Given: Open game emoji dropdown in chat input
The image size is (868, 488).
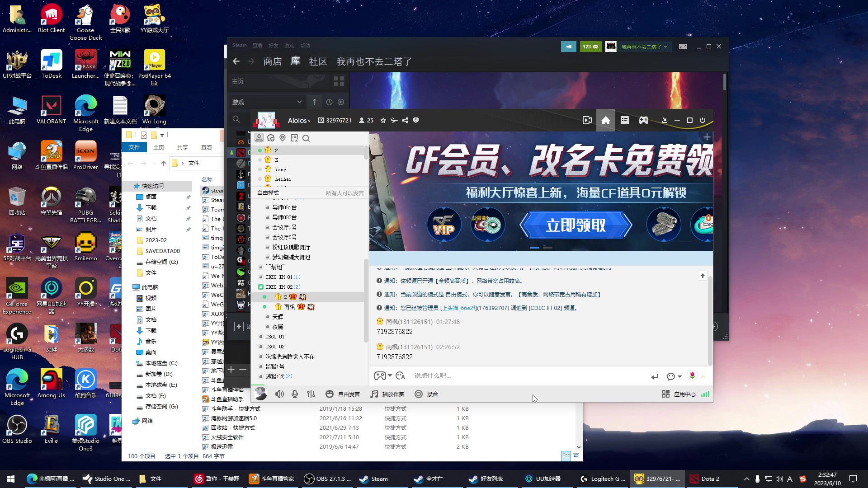Looking at the screenshot, I should coord(383,375).
